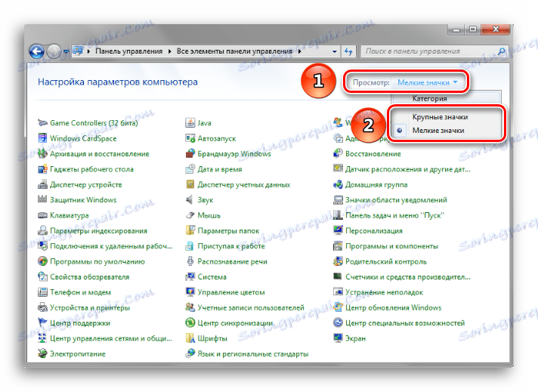Open Свойства обозревателя link
This screenshot has height=392, width=538.
(x=90, y=276)
